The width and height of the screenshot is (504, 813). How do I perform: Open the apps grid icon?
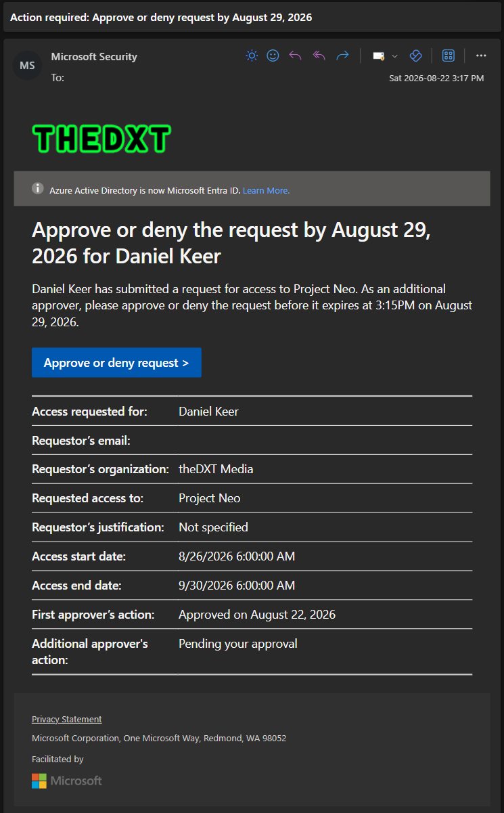coord(448,56)
